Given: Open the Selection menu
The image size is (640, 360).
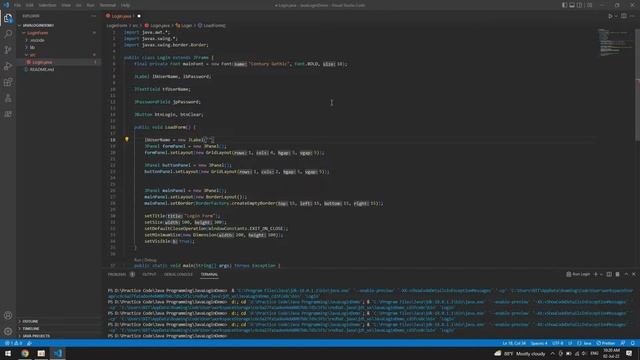Looking at the screenshot, I should (47, 5).
